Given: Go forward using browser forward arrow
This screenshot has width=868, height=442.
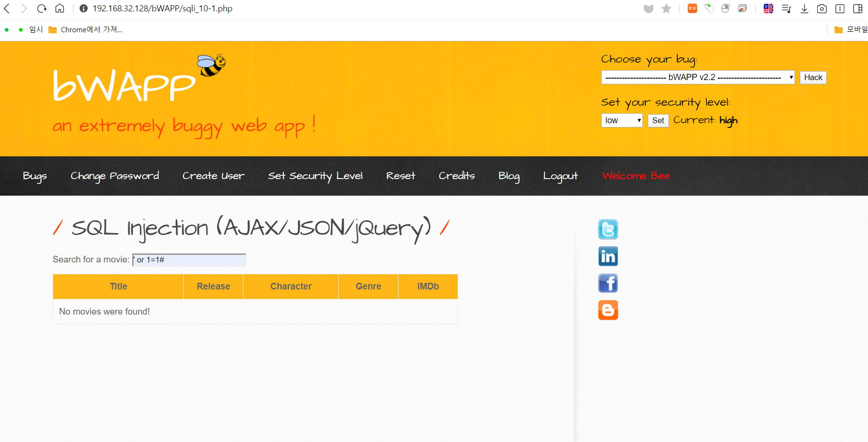Looking at the screenshot, I should click(x=24, y=9).
